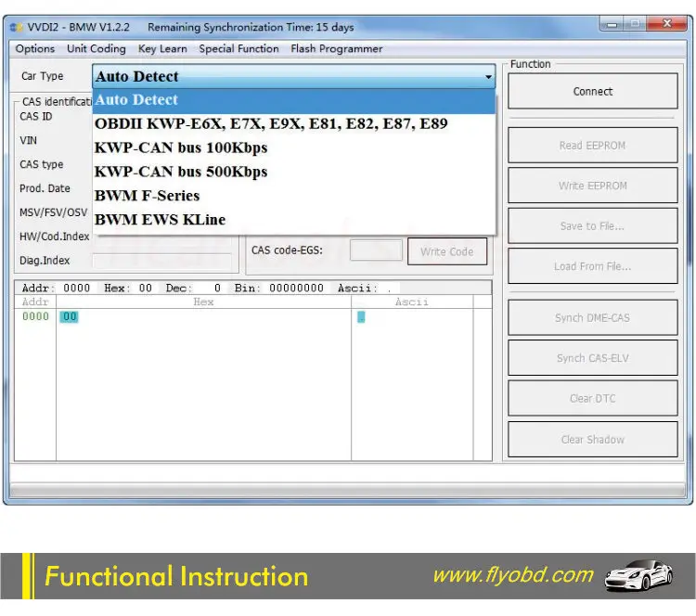Click the Synch DME-CAS button
Screen dimensions: 696x616
point(593,318)
